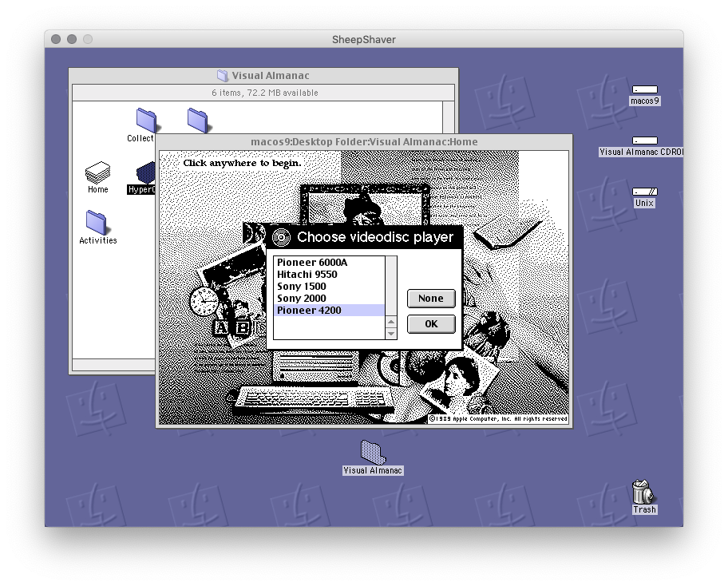
Task: Click the player list scroll down arrow
Action: 391,334
